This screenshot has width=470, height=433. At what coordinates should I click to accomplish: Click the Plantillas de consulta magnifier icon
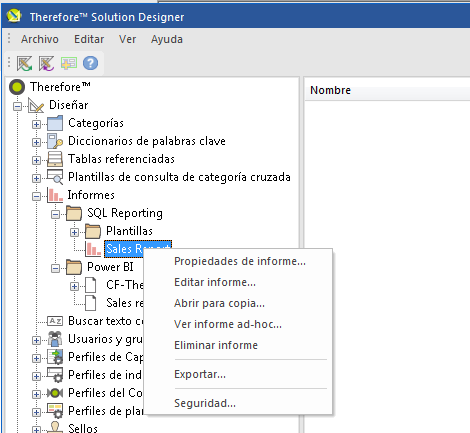pos(55,177)
